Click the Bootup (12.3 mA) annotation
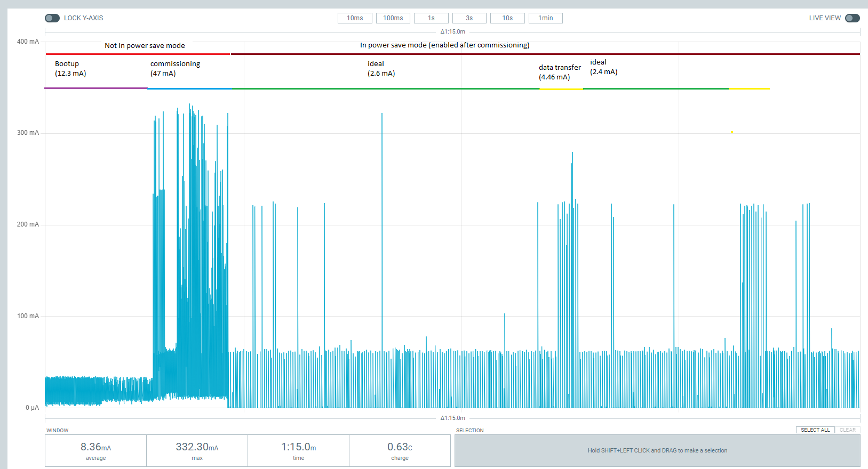Screen dimensions: 868x469 pyautogui.click(x=70, y=69)
